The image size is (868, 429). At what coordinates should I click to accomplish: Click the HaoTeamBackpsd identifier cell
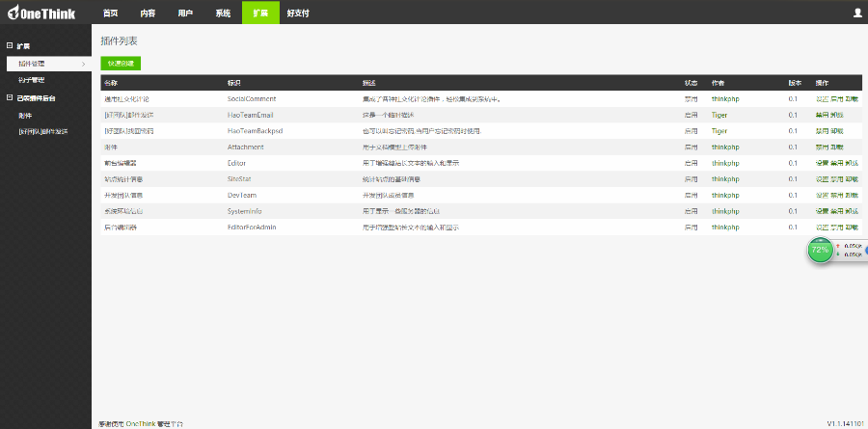pyautogui.click(x=256, y=131)
